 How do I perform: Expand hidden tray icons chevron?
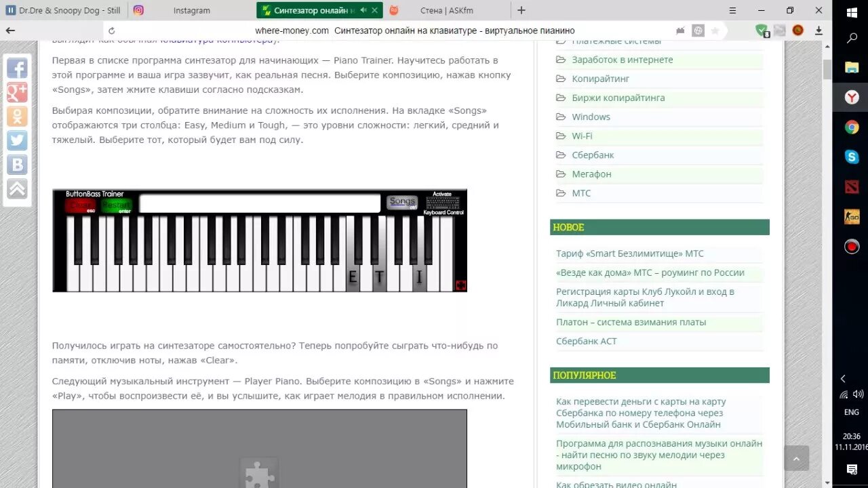(x=844, y=379)
